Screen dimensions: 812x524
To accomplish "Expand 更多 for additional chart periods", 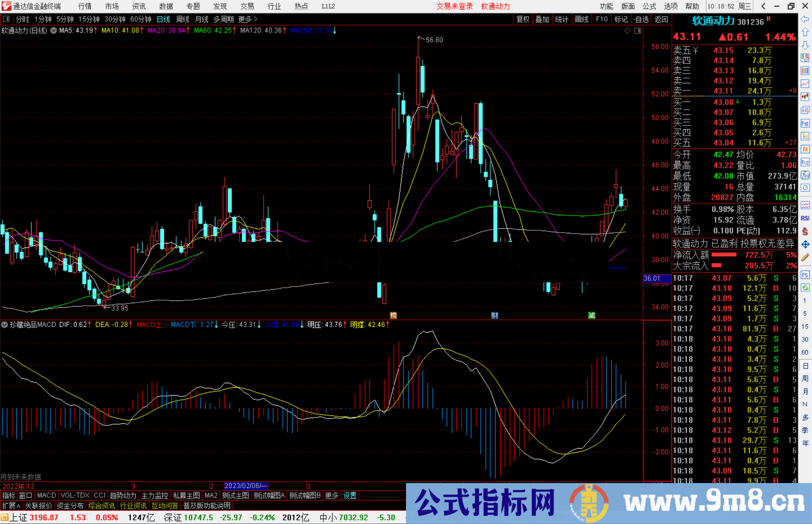I will pyautogui.click(x=245, y=19).
